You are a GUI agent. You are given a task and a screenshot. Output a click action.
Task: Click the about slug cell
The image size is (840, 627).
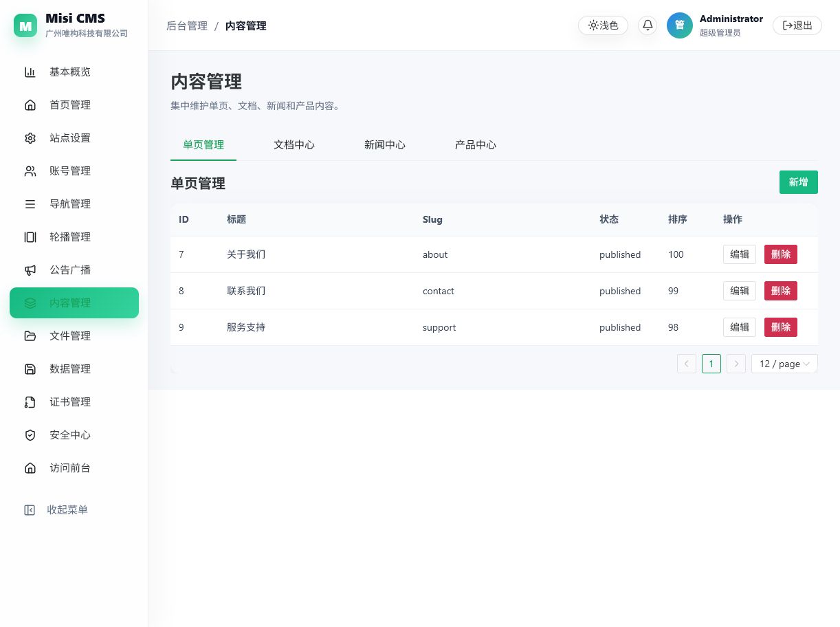[435, 254]
